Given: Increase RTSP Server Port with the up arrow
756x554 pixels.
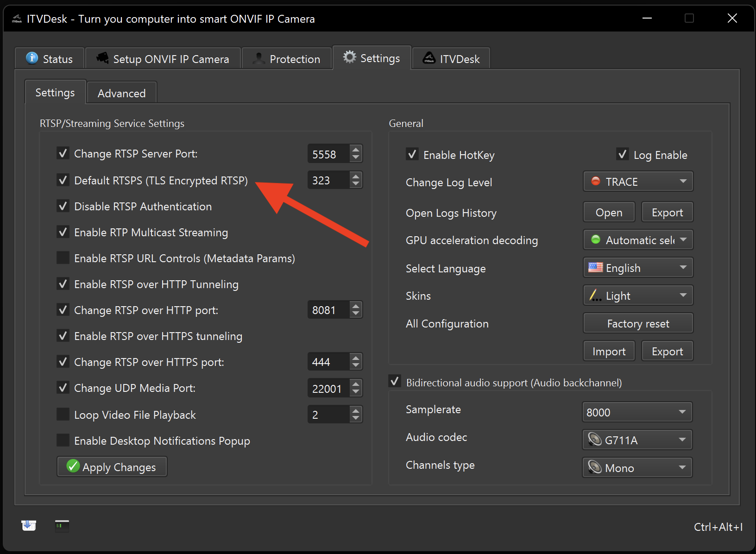Looking at the screenshot, I should click(x=356, y=150).
